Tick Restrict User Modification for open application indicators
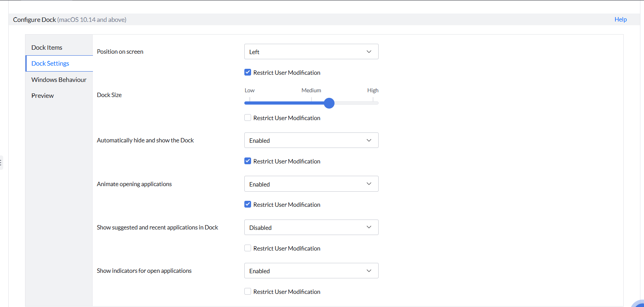Screen dimensions: 644x307 tap(248, 291)
